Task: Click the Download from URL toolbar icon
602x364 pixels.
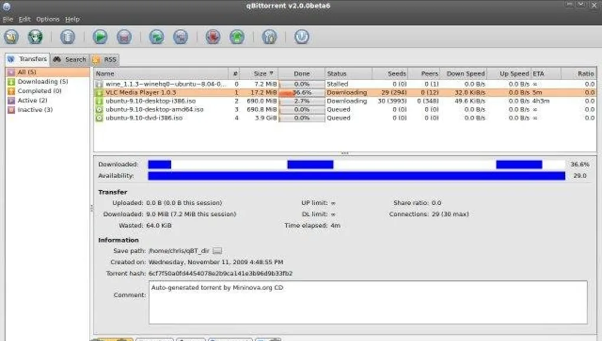Action: coord(35,37)
